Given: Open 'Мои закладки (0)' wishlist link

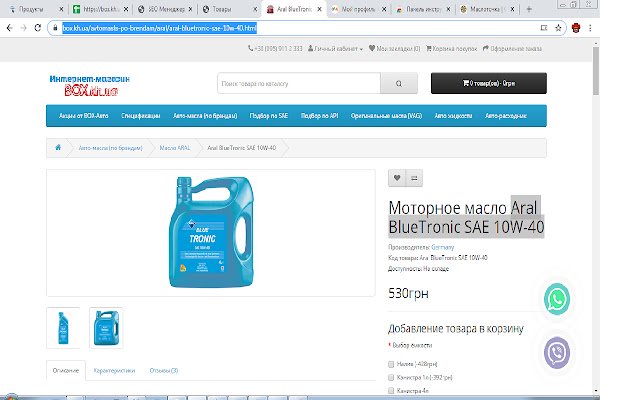Looking at the screenshot, I should tap(394, 49).
